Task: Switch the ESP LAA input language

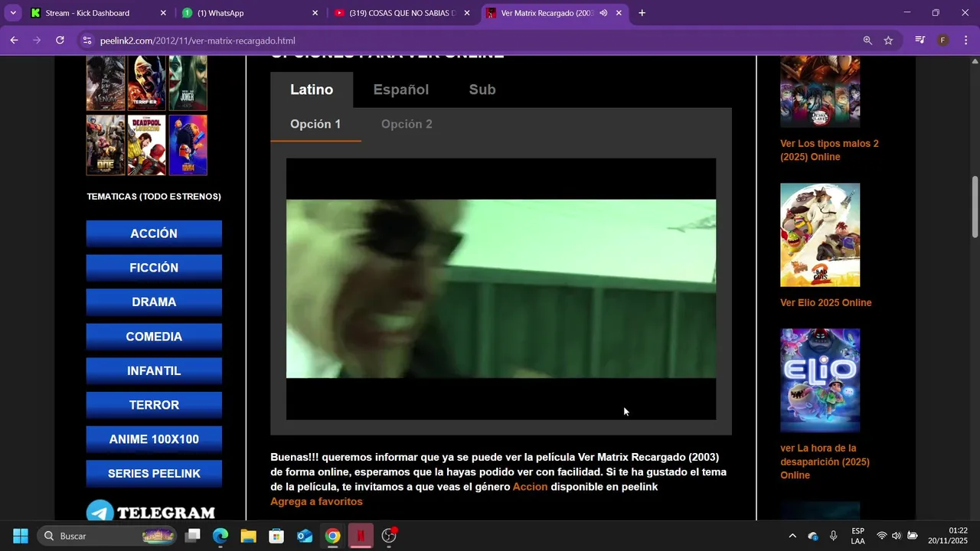Action: click(858, 536)
